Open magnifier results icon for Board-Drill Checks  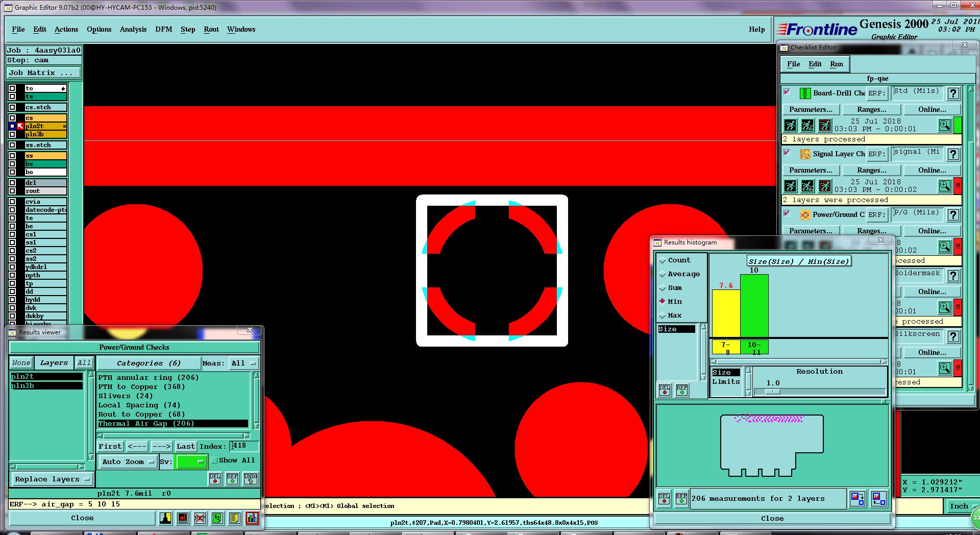click(945, 125)
